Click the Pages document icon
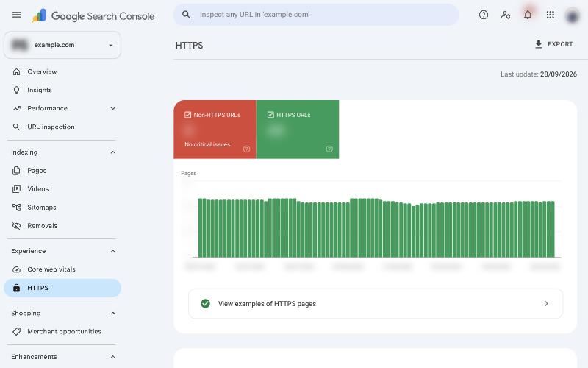The width and height of the screenshot is (588, 368). coord(16,171)
